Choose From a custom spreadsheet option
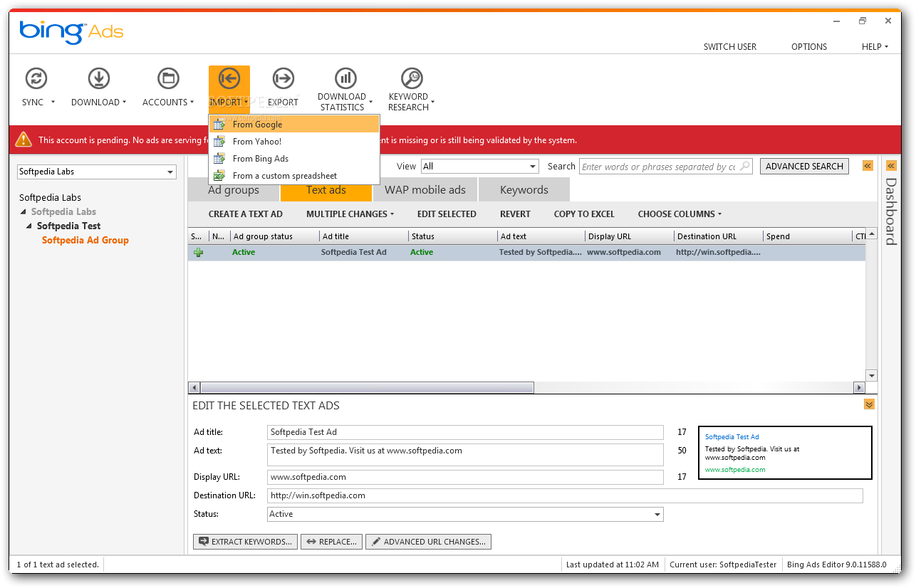The width and height of the screenshot is (916, 588). click(294, 175)
